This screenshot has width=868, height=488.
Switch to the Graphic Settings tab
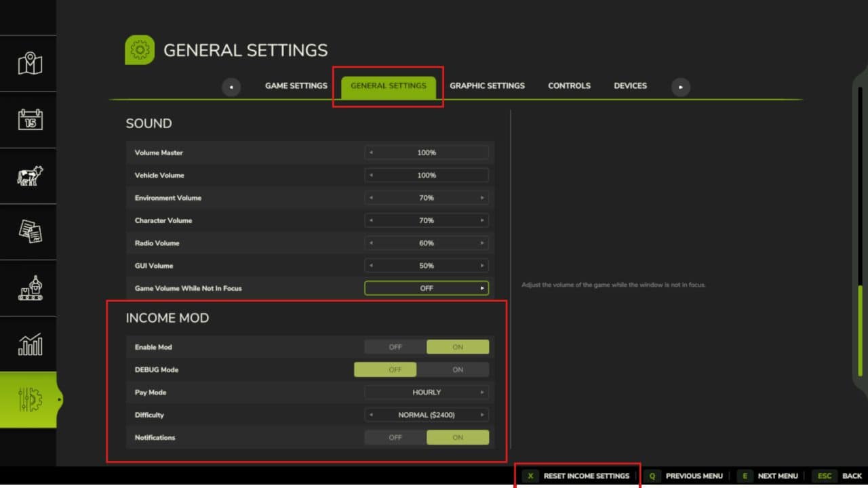click(x=488, y=85)
